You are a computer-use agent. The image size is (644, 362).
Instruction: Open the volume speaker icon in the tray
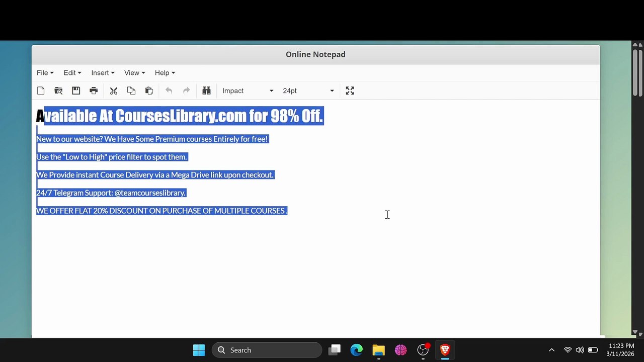[580, 350]
